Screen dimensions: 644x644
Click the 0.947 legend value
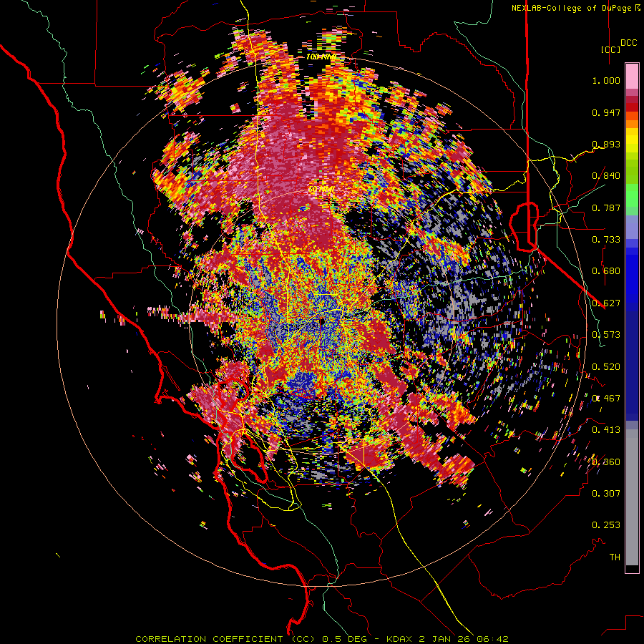tap(606, 112)
